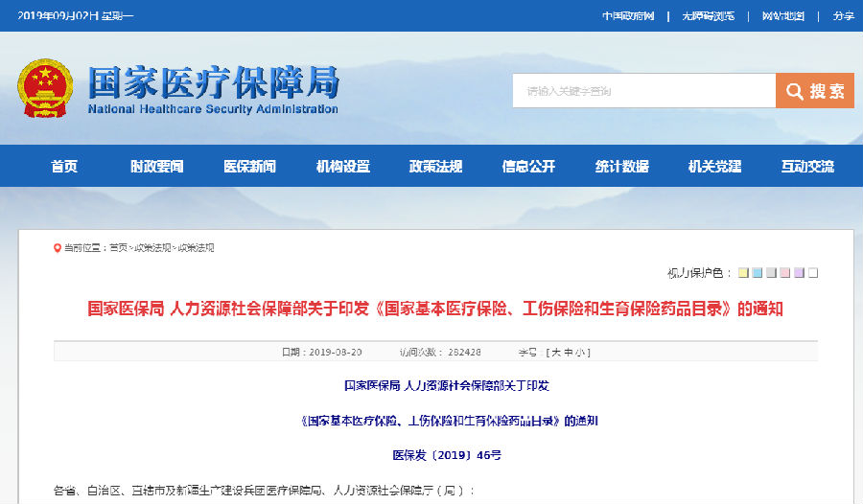Click the 首页 breadcrumb link
The width and height of the screenshot is (863, 504).
(118, 248)
